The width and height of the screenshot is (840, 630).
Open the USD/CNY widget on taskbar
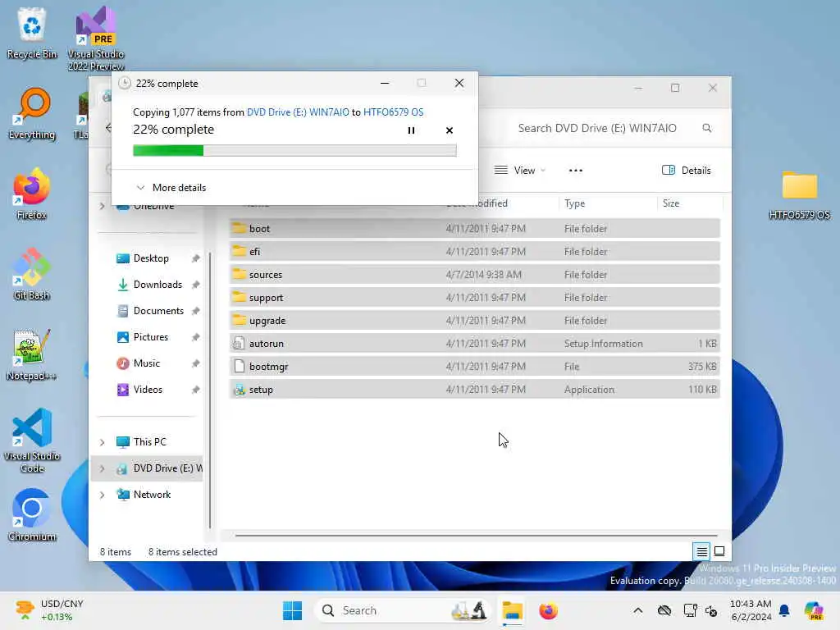point(51,610)
